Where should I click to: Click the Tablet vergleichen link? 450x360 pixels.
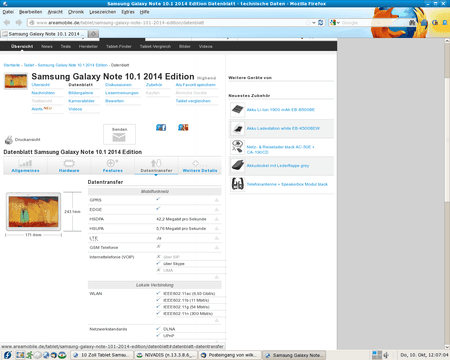[x=193, y=101]
